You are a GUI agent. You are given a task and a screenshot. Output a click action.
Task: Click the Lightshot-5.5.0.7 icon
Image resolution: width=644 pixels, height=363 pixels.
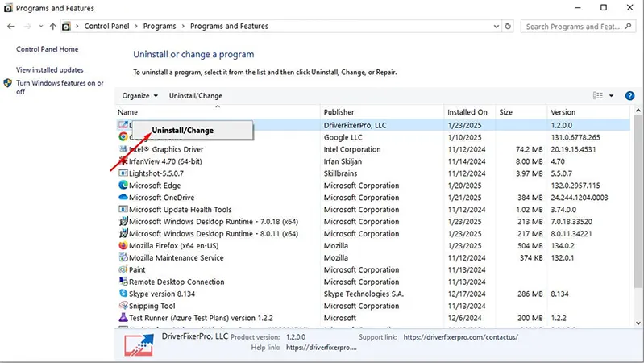click(x=123, y=173)
